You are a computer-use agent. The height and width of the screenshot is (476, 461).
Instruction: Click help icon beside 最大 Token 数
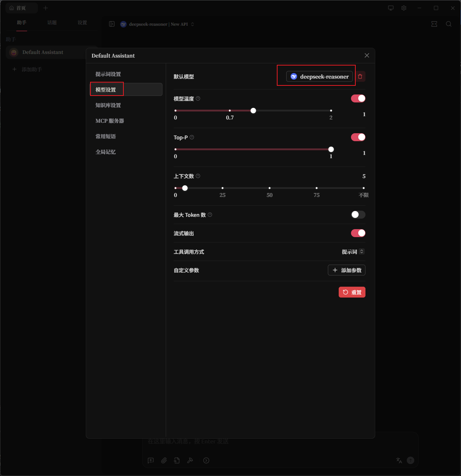point(210,215)
